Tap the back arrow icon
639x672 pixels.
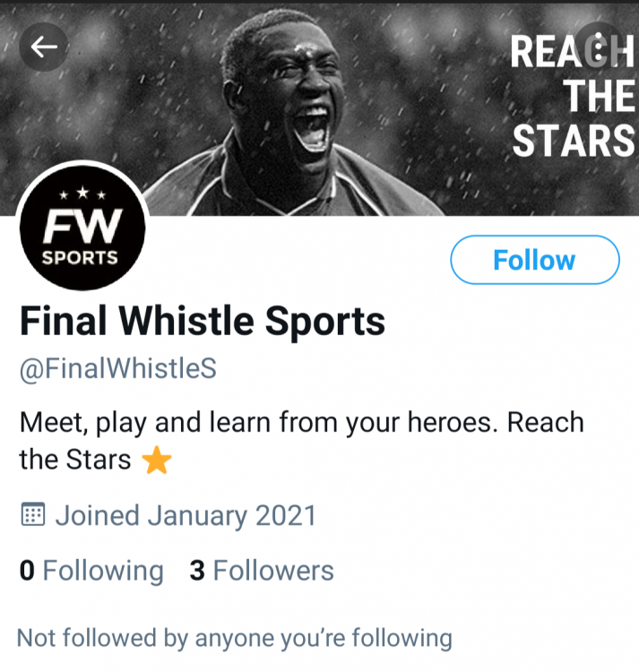coord(44,47)
